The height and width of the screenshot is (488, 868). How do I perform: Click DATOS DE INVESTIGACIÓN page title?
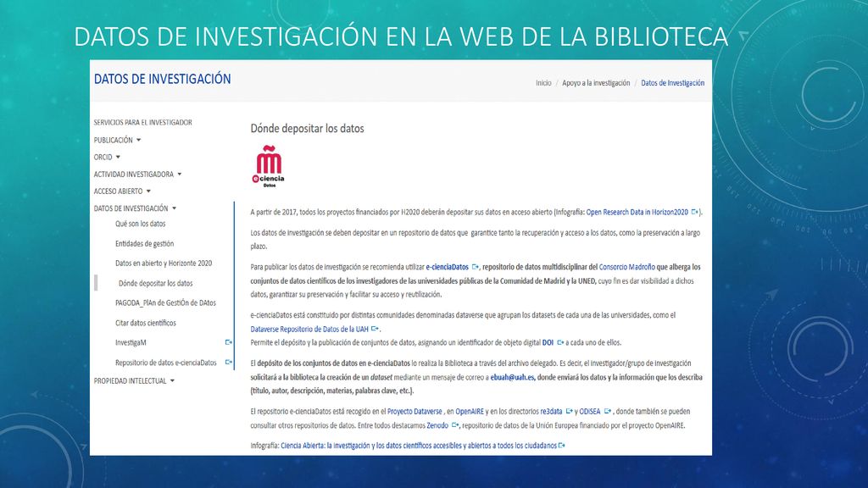click(162, 79)
